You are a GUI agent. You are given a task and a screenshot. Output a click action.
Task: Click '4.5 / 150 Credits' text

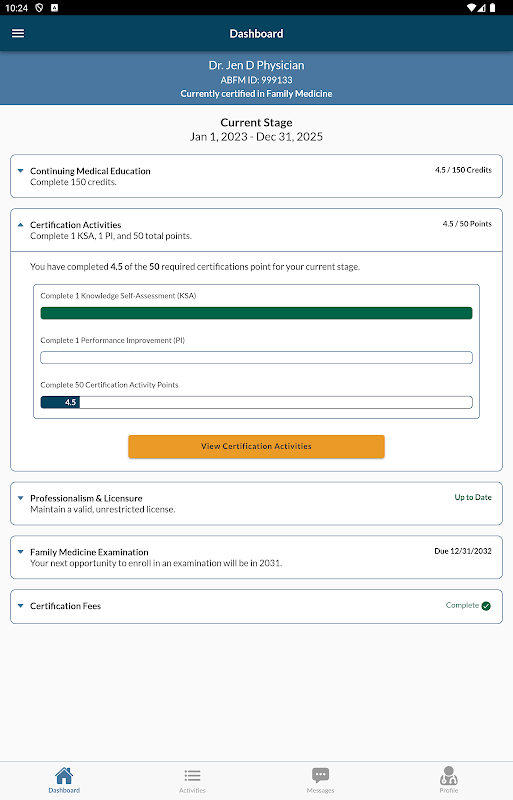point(463,170)
